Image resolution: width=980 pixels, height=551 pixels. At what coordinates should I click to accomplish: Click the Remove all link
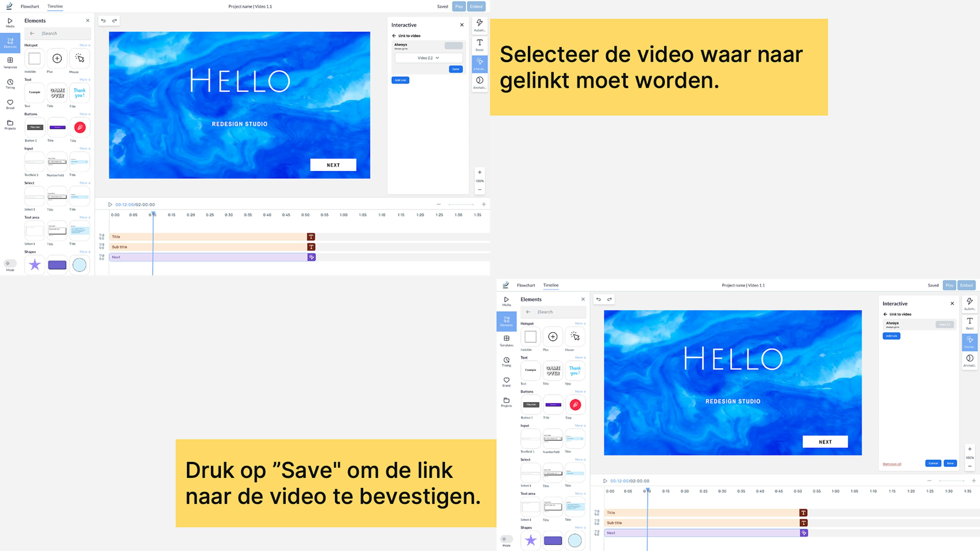coord(892,464)
